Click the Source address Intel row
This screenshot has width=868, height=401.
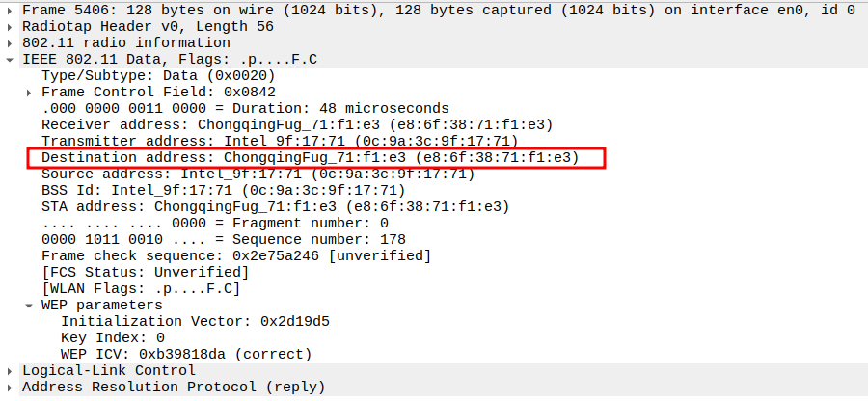tap(258, 174)
